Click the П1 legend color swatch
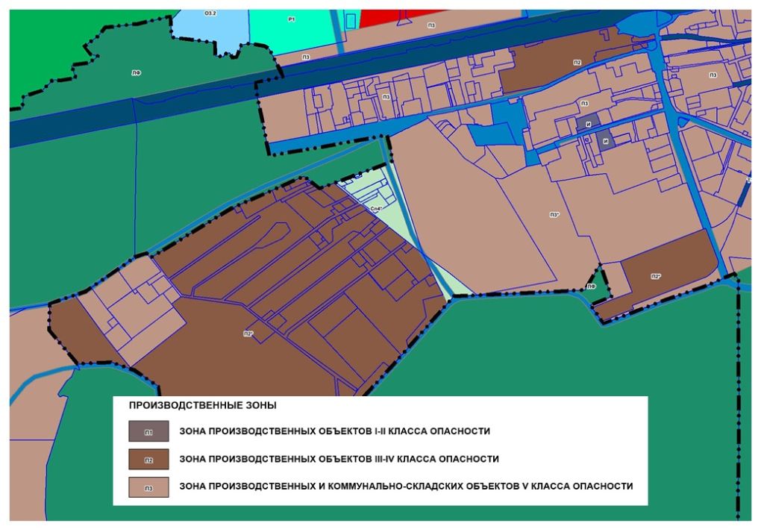This screenshot has width=764, height=532. coord(148,431)
